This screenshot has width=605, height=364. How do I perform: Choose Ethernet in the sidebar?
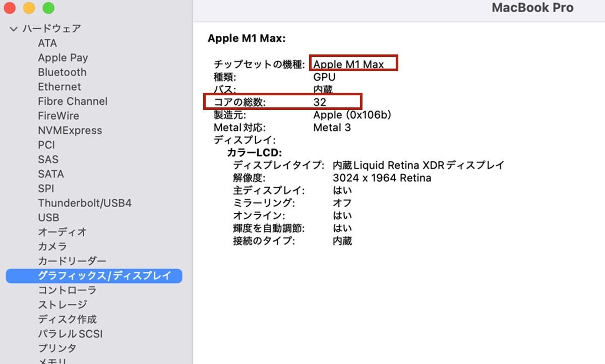click(59, 87)
